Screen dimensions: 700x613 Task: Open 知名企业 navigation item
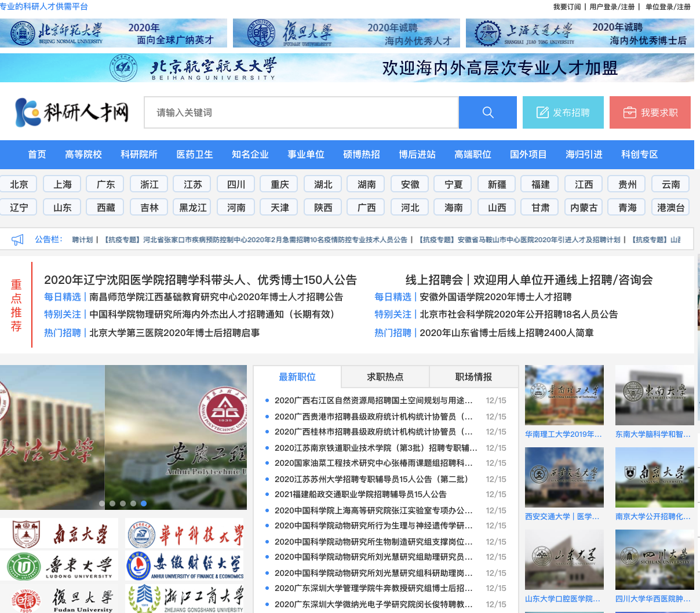pos(250,155)
